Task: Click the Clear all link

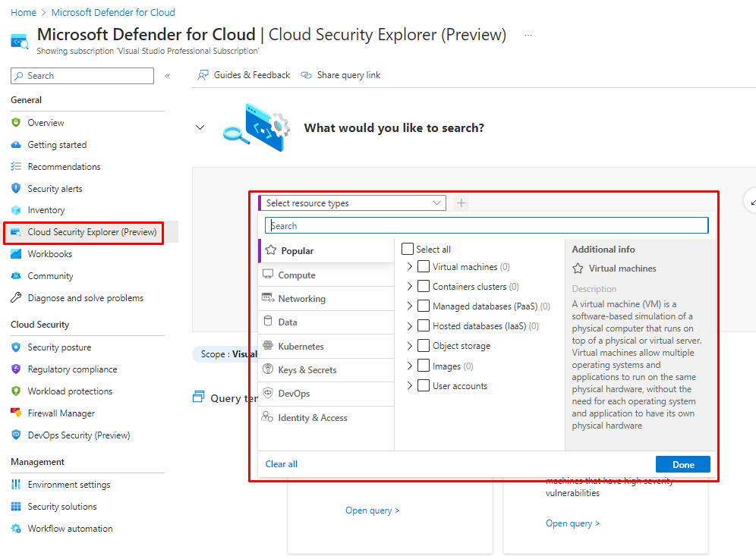Action: pos(282,464)
